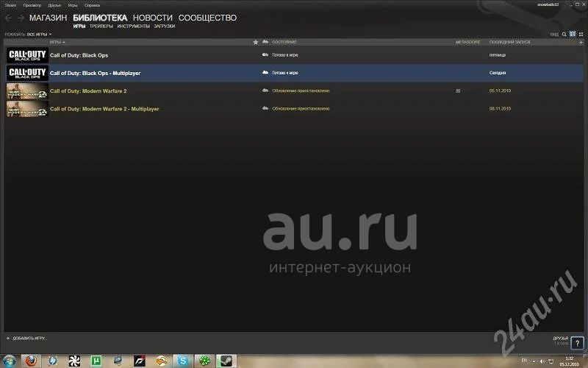The width and height of the screenshot is (588, 368).
Task: Open the Друзья menu
Action: 54,5
